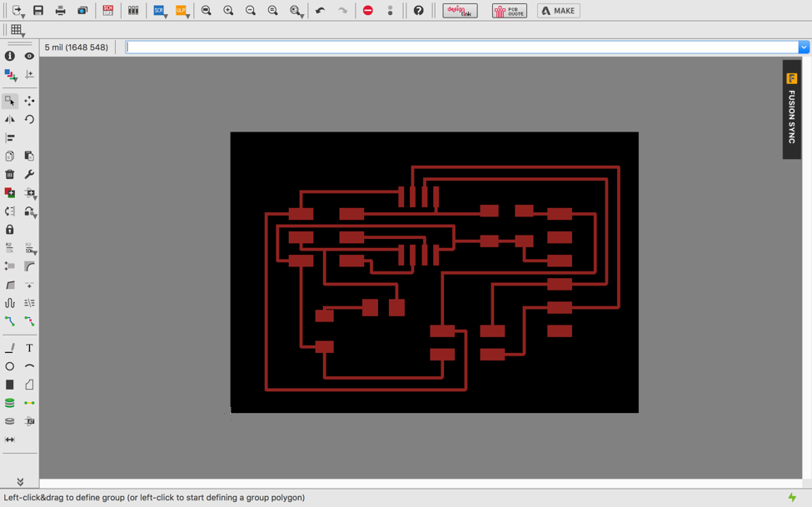Open the Value tool dropdown

point(30,249)
